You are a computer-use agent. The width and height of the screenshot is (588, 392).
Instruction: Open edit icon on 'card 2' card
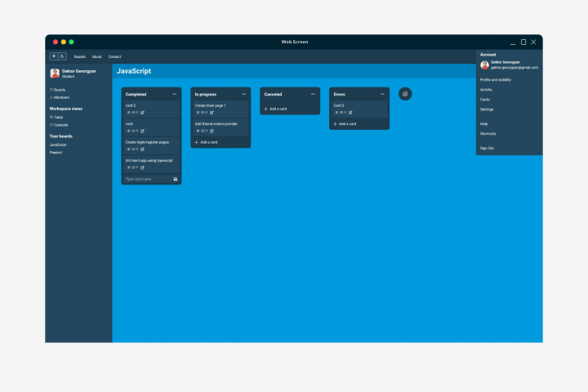click(142, 113)
